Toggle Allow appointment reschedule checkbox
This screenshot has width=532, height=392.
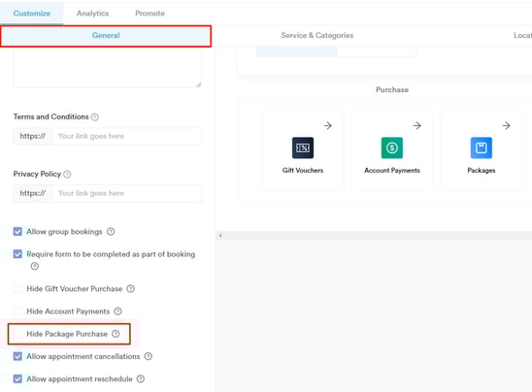(17, 378)
